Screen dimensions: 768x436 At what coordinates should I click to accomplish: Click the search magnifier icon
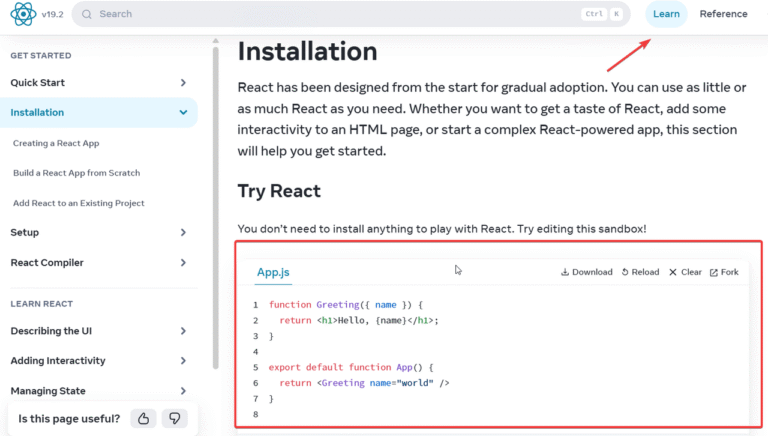click(88, 14)
